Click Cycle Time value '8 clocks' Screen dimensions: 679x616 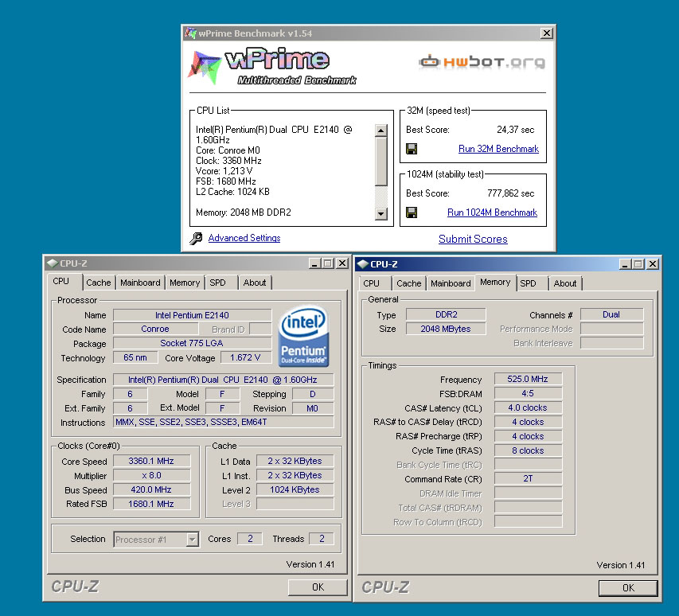click(x=528, y=450)
